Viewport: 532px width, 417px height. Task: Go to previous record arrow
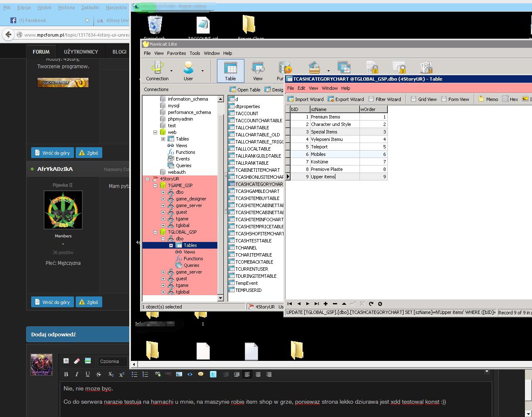point(299,304)
